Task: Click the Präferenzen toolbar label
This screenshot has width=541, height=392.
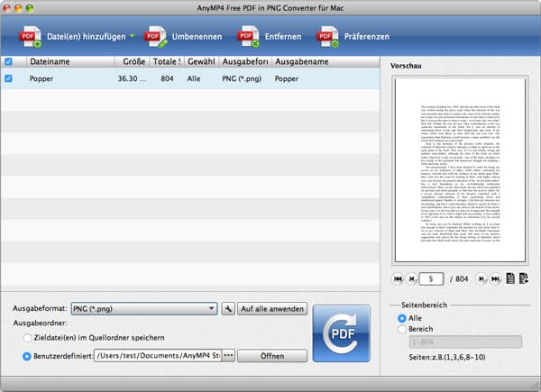Action: click(x=367, y=37)
